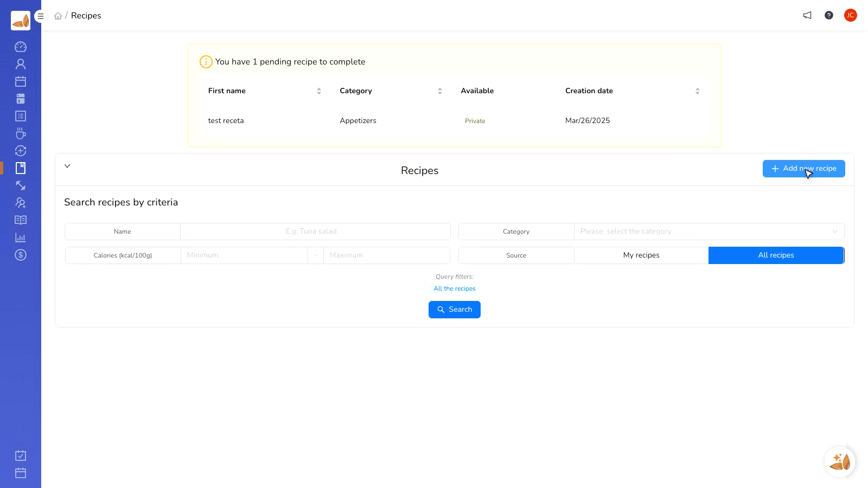The width and height of the screenshot is (868, 488).
Task: Select the All recipes source option
Action: point(776,255)
